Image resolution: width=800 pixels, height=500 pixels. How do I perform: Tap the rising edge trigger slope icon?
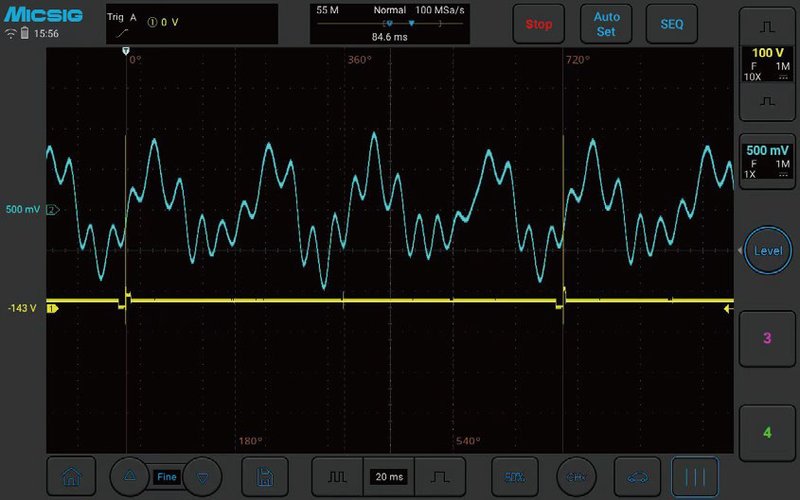pyautogui.click(x=122, y=33)
